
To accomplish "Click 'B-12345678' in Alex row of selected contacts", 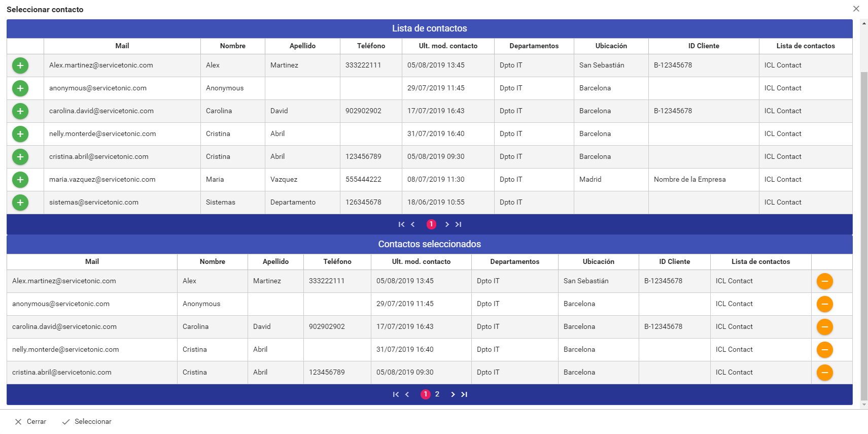I will point(675,281).
